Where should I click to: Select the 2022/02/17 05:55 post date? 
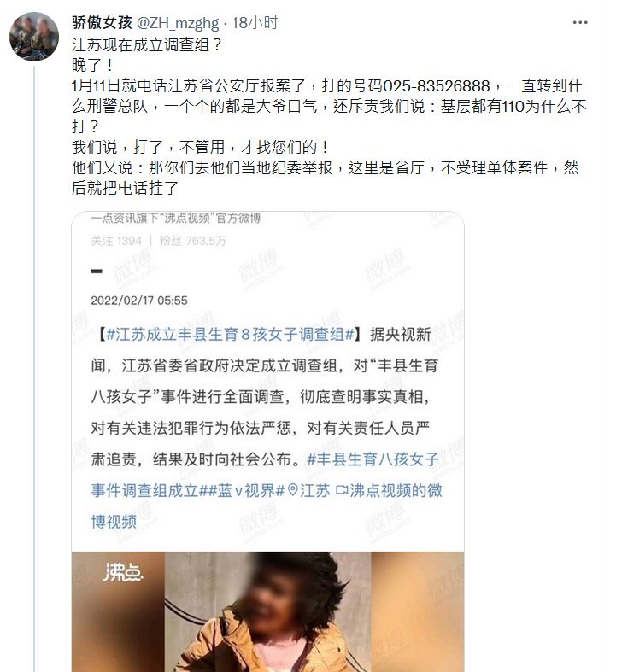tap(139, 301)
